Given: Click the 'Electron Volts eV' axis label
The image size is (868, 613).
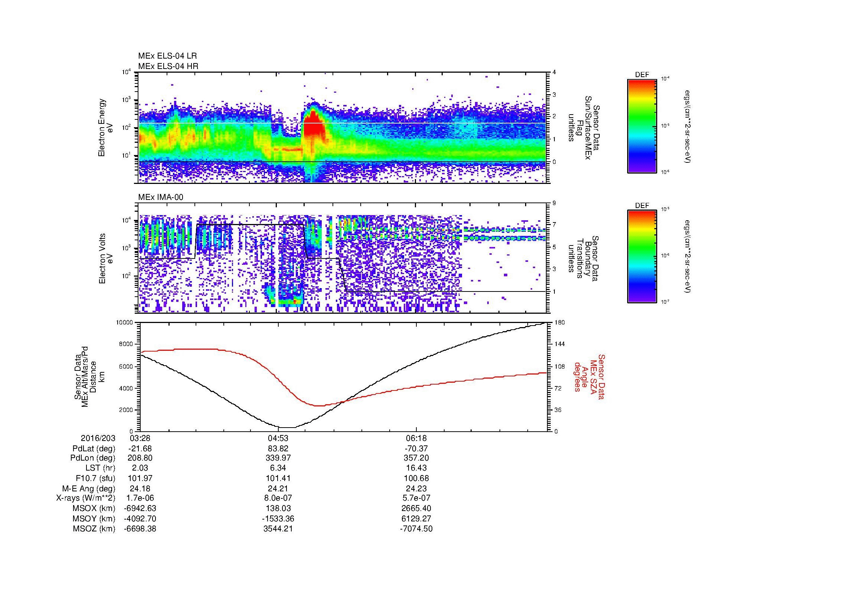Looking at the screenshot, I should tap(106, 259).
